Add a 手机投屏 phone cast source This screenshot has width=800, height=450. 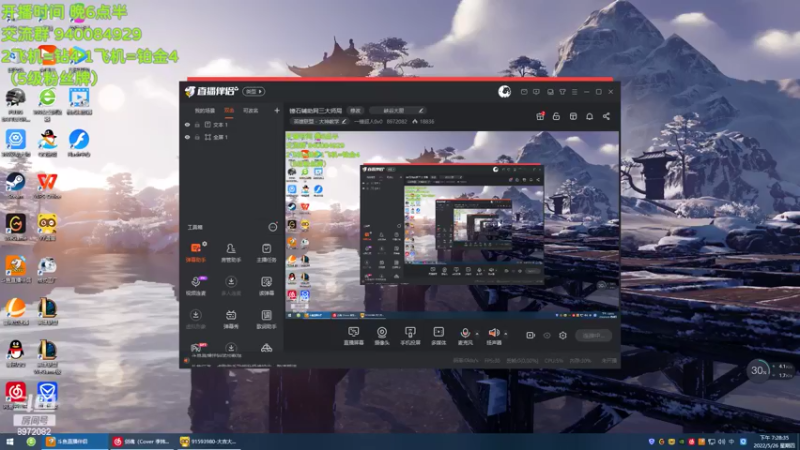410,336
